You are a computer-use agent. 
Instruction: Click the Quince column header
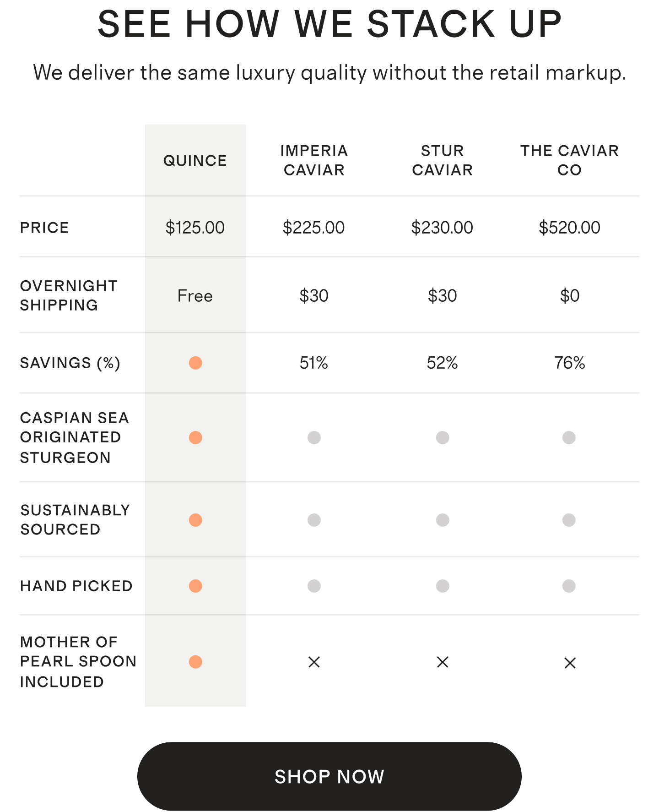click(195, 161)
